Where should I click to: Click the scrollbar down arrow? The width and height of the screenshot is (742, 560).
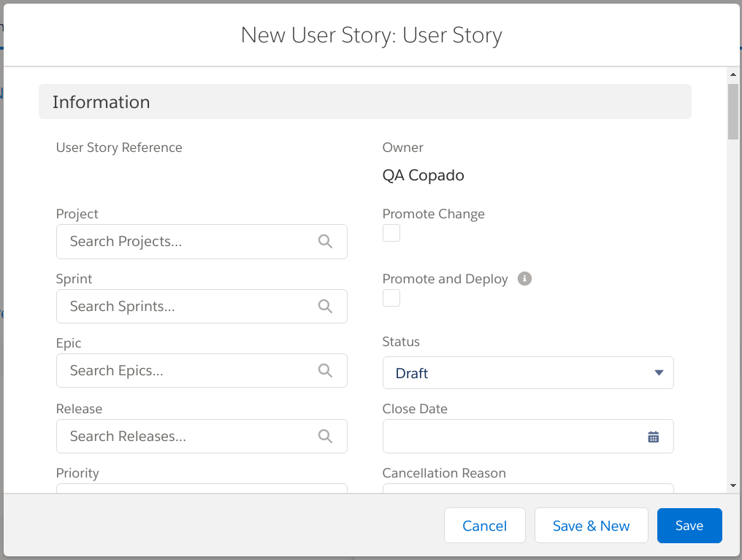pyautogui.click(x=733, y=486)
